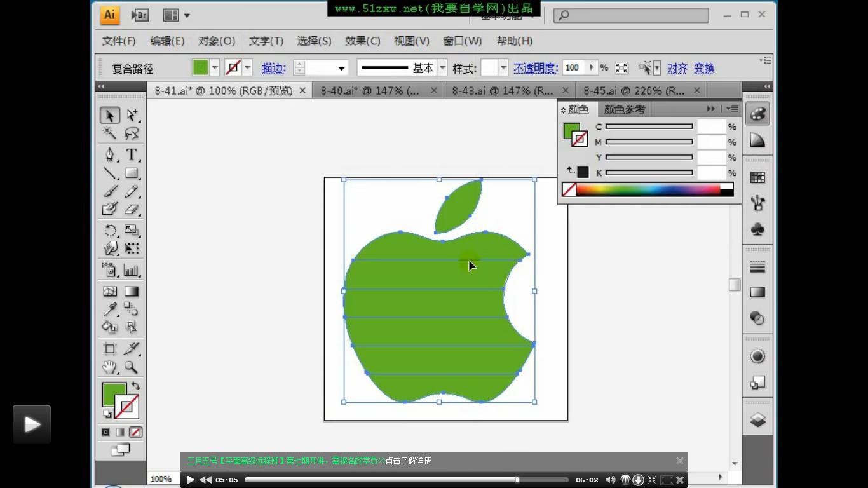Select the Free Transform tool
This screenshot has width=868, height=488.
coord(132,248)
